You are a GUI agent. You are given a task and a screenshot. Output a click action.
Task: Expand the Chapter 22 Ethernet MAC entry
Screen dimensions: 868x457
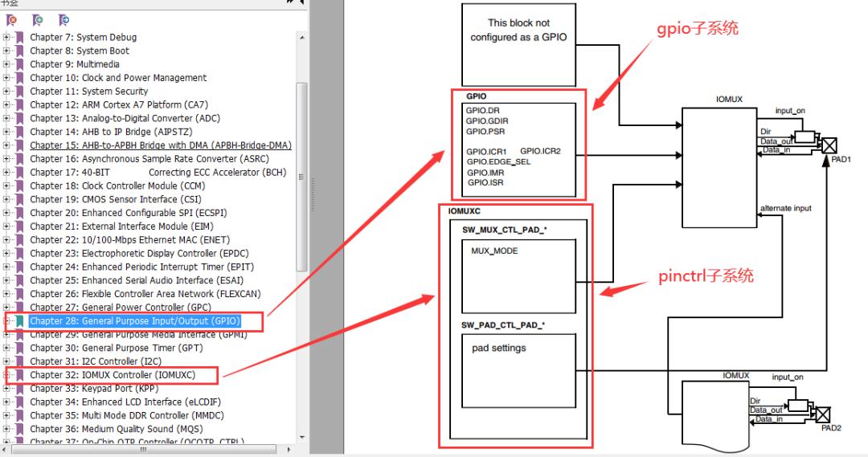pyautogui.click(x=6, y=240)
